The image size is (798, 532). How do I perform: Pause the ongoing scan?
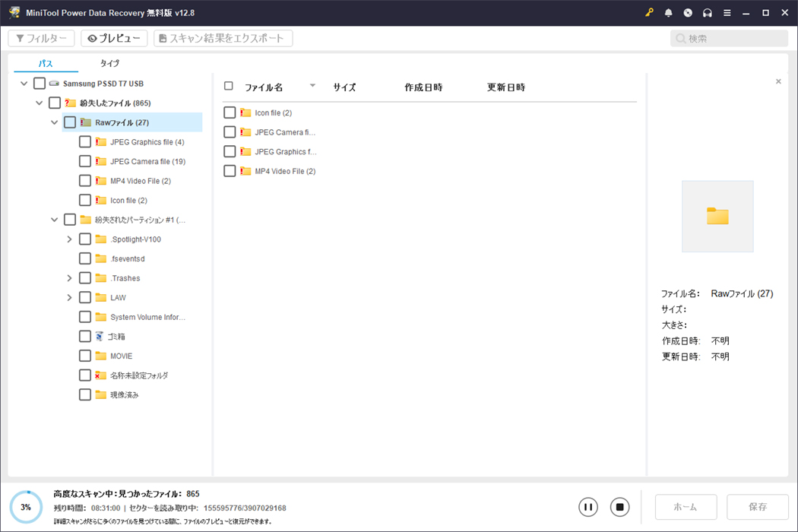coord(588,506)
